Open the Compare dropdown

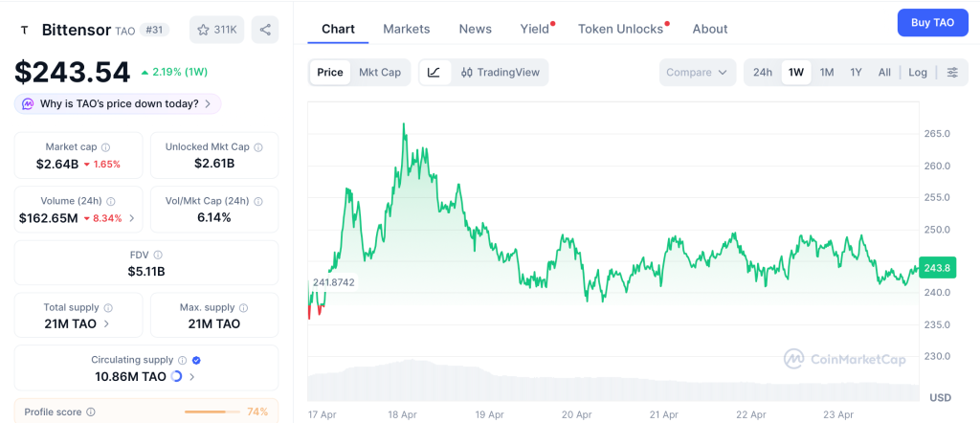tap(698, 73)
